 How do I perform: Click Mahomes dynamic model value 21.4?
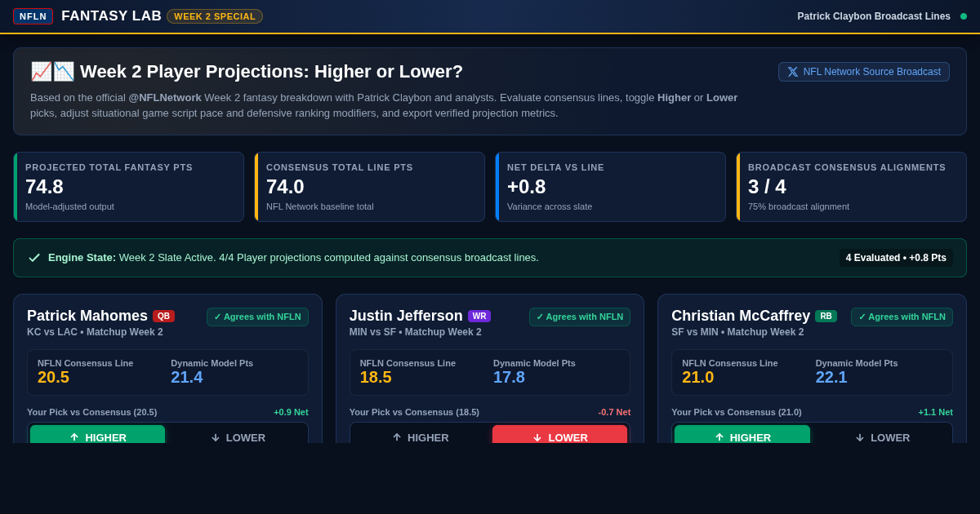click(x=187, y=377)
